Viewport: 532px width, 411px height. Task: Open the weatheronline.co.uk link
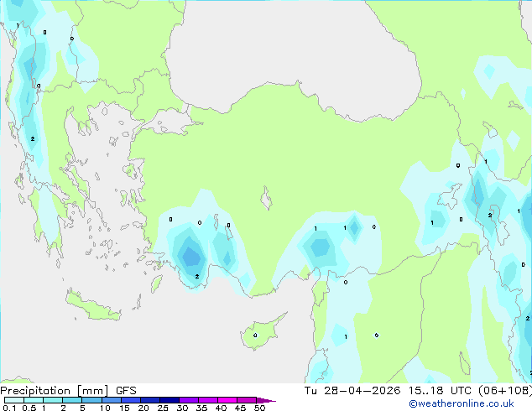click(x=461, y=403)
